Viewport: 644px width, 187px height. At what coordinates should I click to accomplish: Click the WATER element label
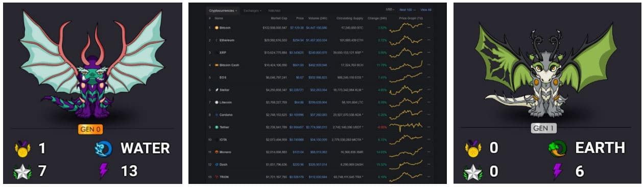click(145, 148)
